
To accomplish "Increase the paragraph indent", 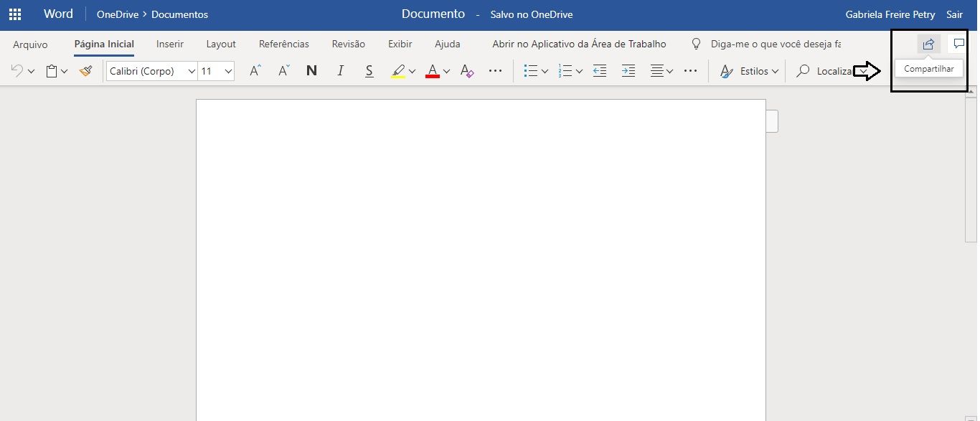I will [628, 71].
